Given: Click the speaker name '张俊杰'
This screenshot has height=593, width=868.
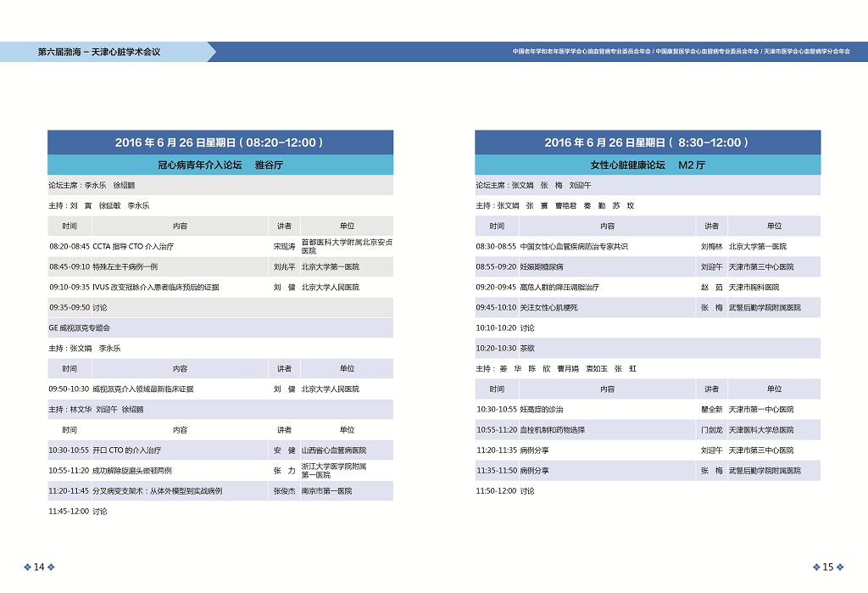Looking at the screenshot, I should coord(285,491).
